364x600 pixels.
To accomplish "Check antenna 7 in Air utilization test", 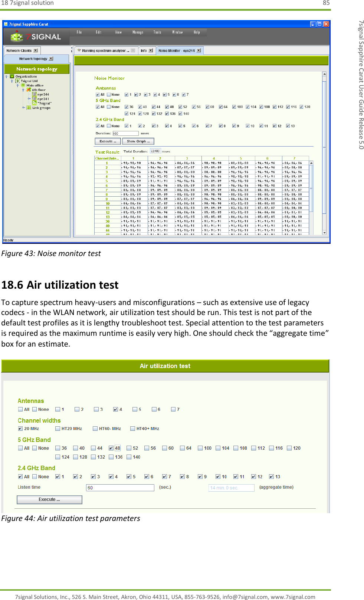I will click(x=173, y=409).
